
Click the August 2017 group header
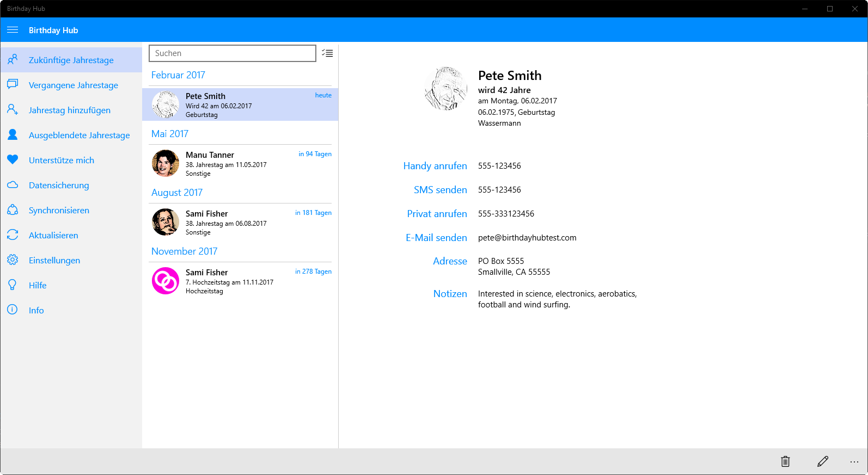[x=177, y=193]
